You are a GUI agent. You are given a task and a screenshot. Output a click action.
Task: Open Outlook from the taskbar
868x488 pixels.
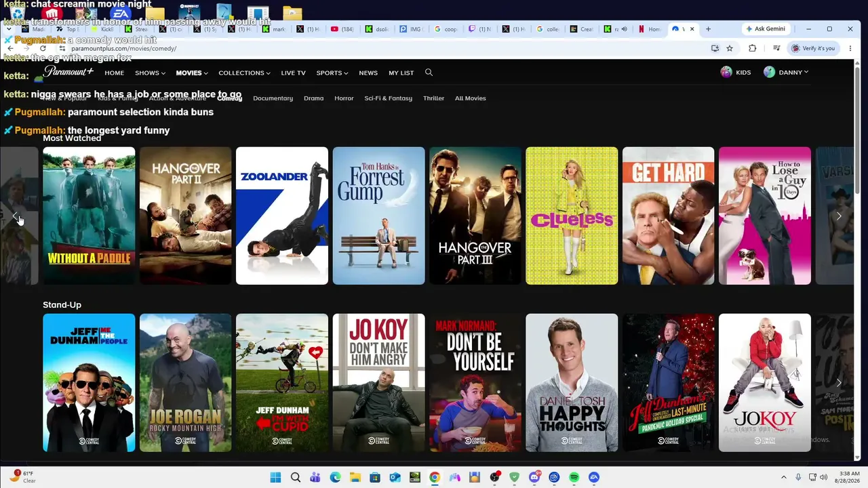[x=395, y=477]
